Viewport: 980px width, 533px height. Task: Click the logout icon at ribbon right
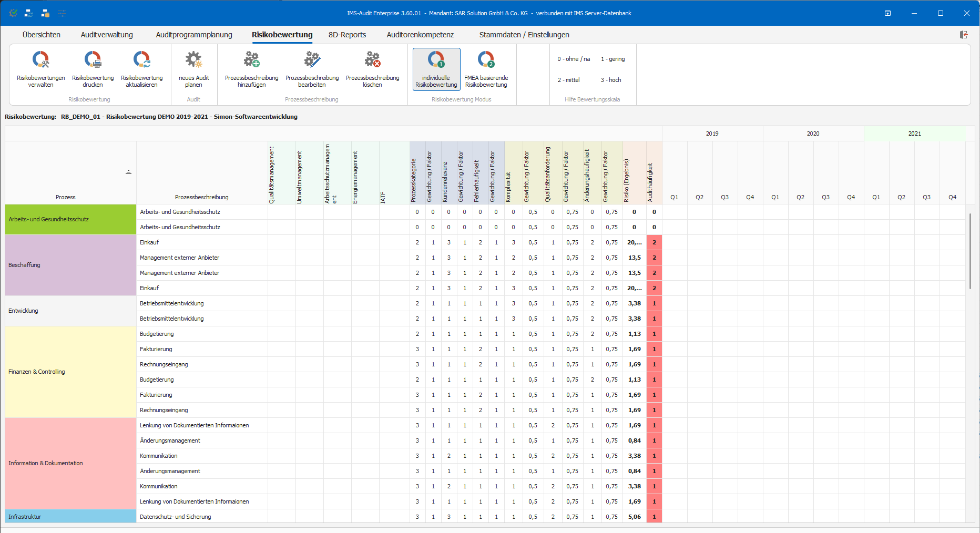pyautogui.click(x=964, y=35)
